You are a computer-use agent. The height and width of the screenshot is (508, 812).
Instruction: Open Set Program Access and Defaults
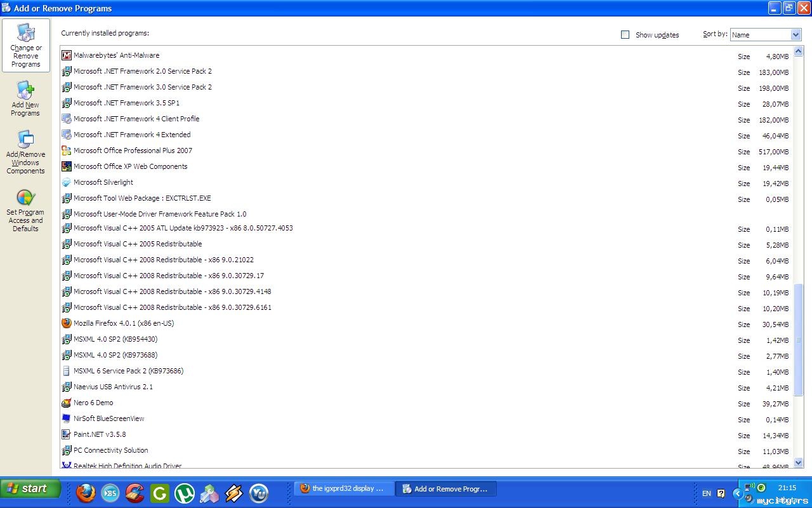click(25, 211)
